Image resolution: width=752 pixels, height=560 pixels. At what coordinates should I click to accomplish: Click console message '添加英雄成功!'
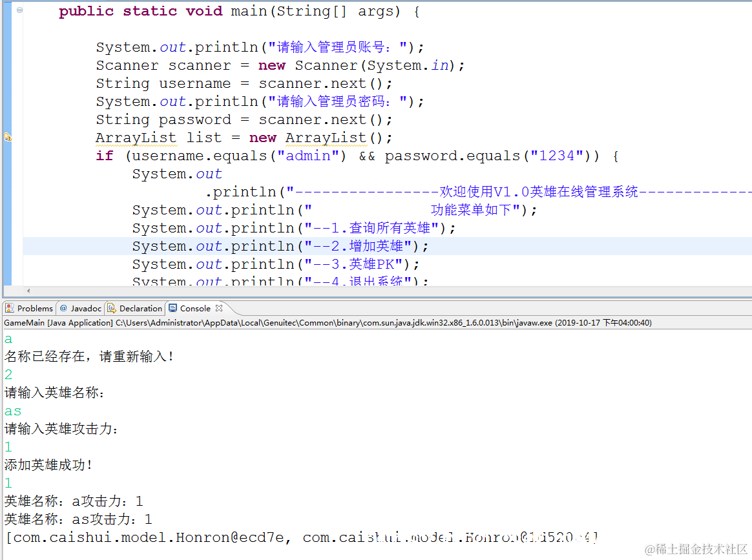pos(48,464)
